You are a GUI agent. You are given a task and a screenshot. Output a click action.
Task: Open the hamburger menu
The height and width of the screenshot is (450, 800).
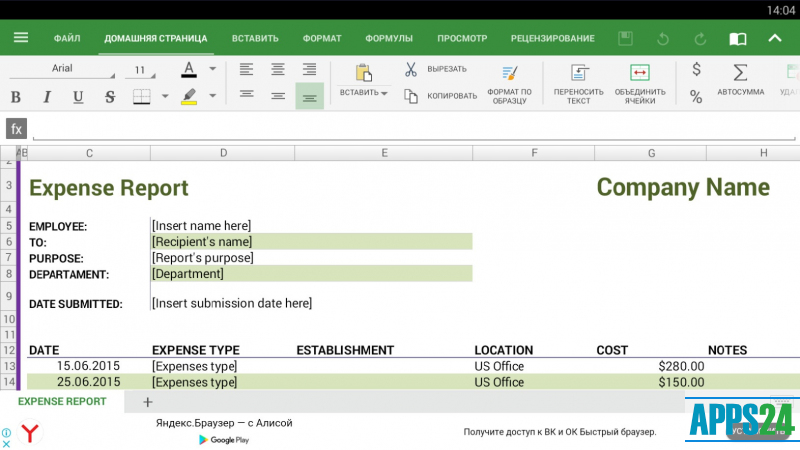pos(21,39)
